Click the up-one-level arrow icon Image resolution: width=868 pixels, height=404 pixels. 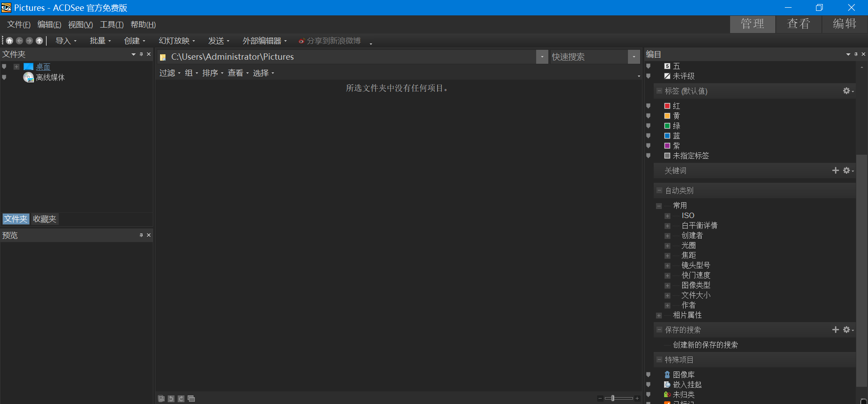pos(39,41)
